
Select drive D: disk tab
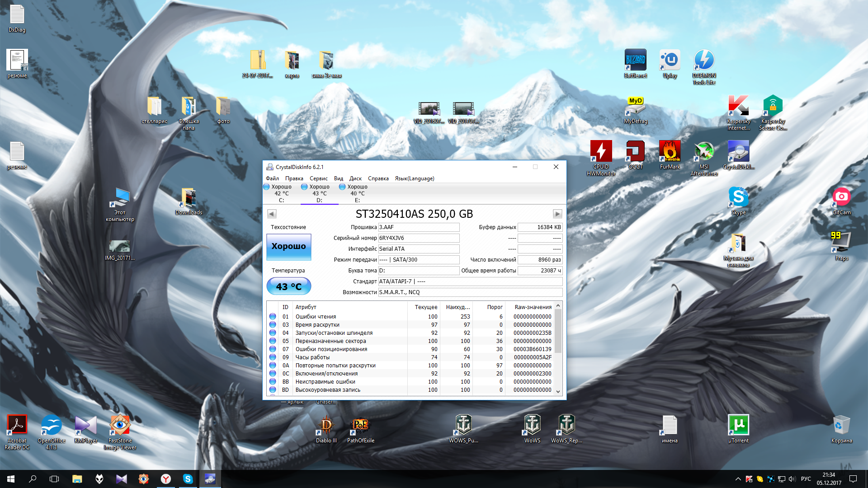pyautogui.click(x=319, y=193)
